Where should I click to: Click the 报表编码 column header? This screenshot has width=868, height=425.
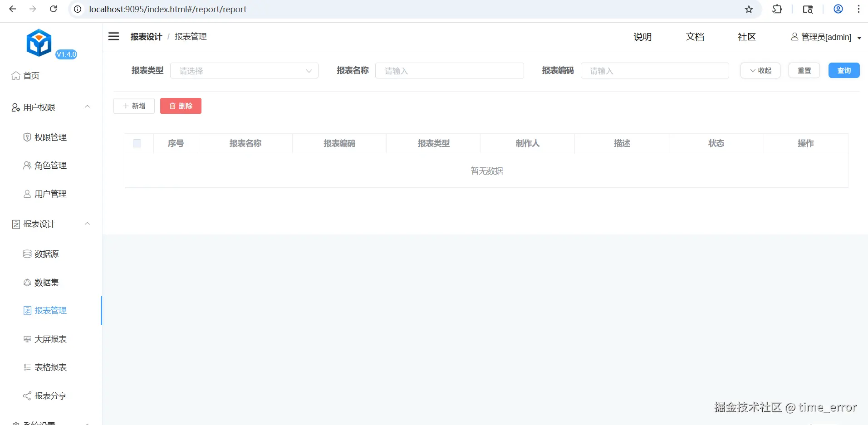pos(339,143)
